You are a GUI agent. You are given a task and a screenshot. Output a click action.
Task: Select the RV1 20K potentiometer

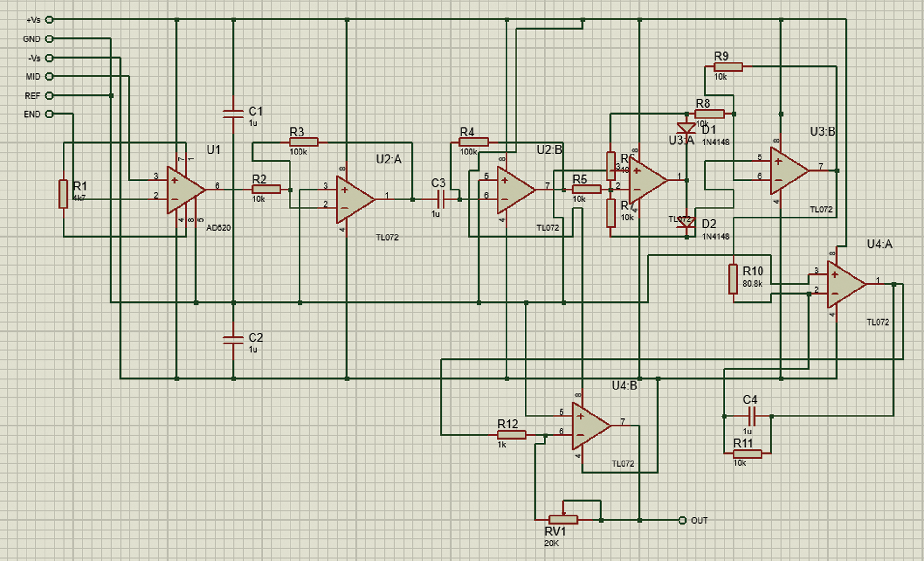(x=563, y=520)
